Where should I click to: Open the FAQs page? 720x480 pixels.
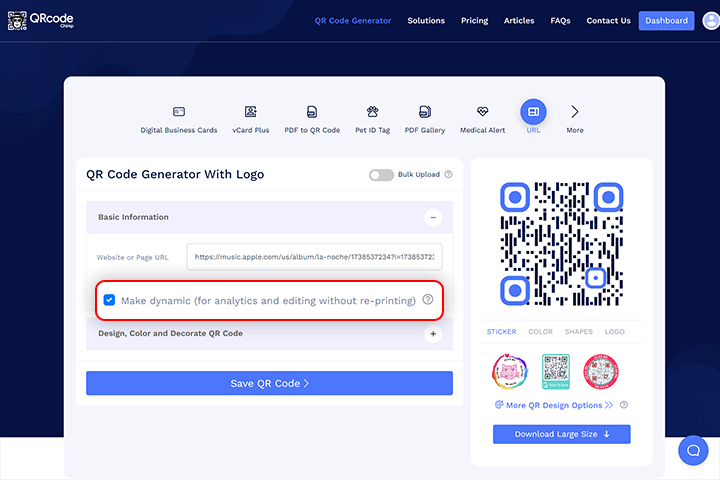click(560, 21)
